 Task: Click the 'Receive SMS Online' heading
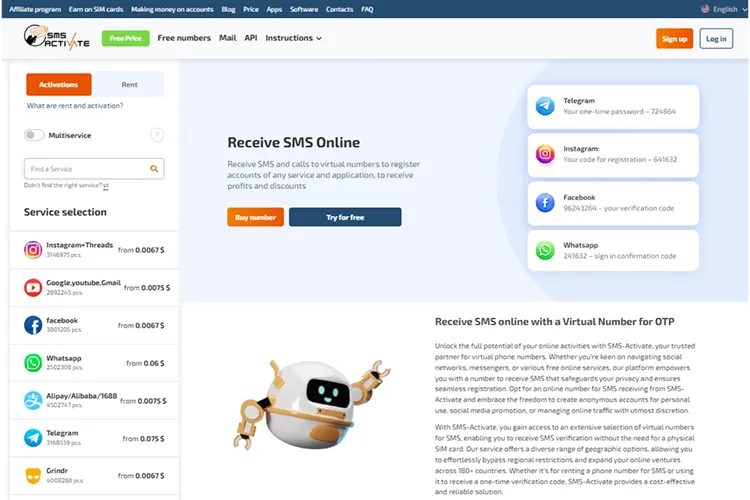294,143
